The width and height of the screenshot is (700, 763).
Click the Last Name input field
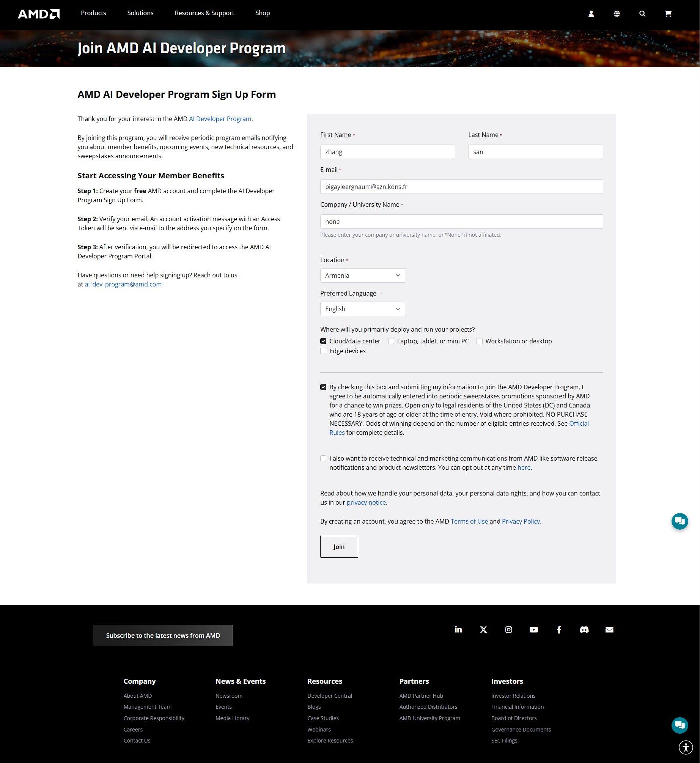(x=536, y=152)
